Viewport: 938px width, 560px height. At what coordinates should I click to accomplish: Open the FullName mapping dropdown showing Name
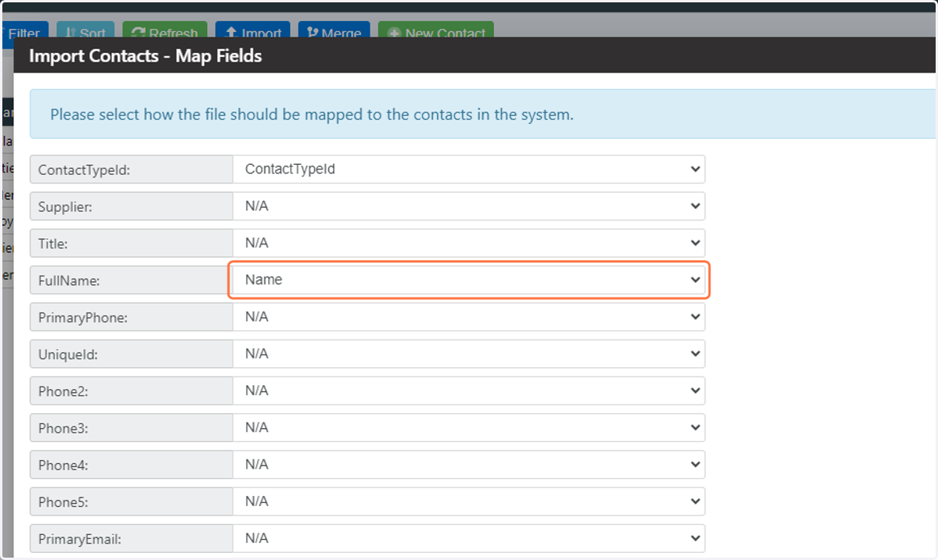(469, 280)
